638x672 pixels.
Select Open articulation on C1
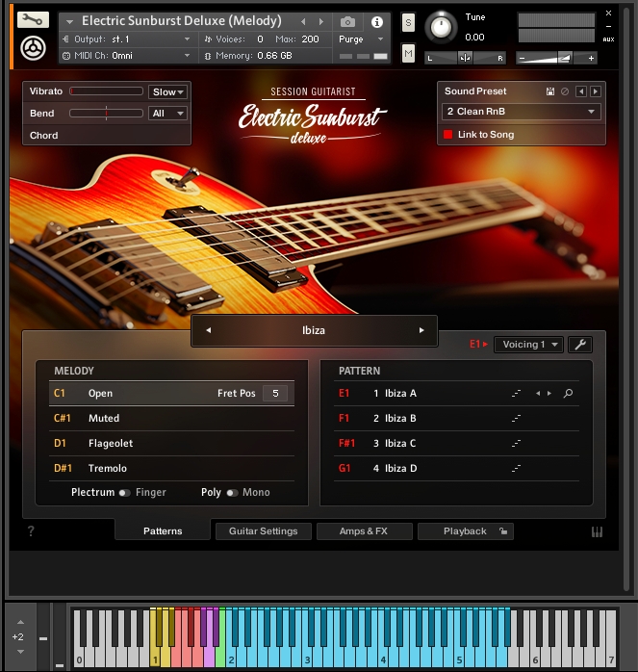pos(172,393)
